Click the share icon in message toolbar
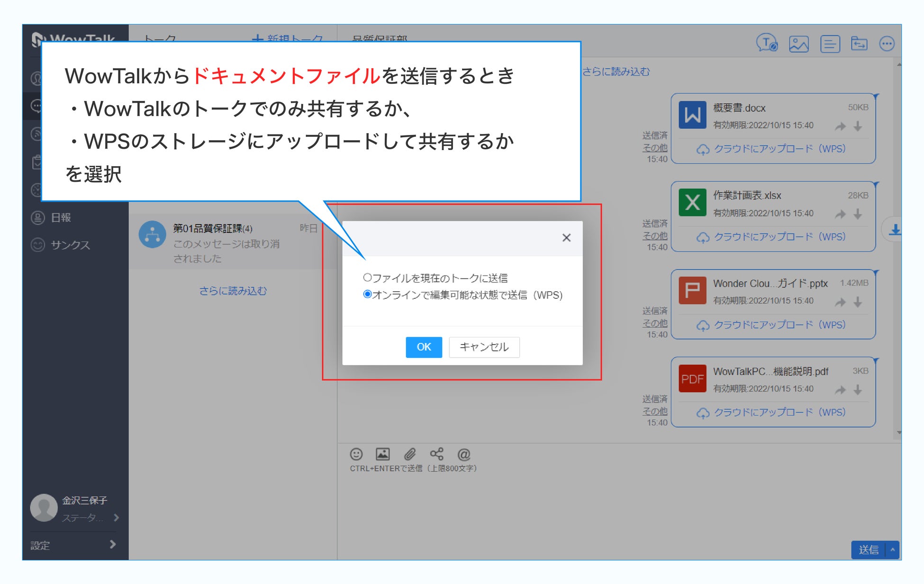Screen dimensions: 924x584 click(436, 454)
